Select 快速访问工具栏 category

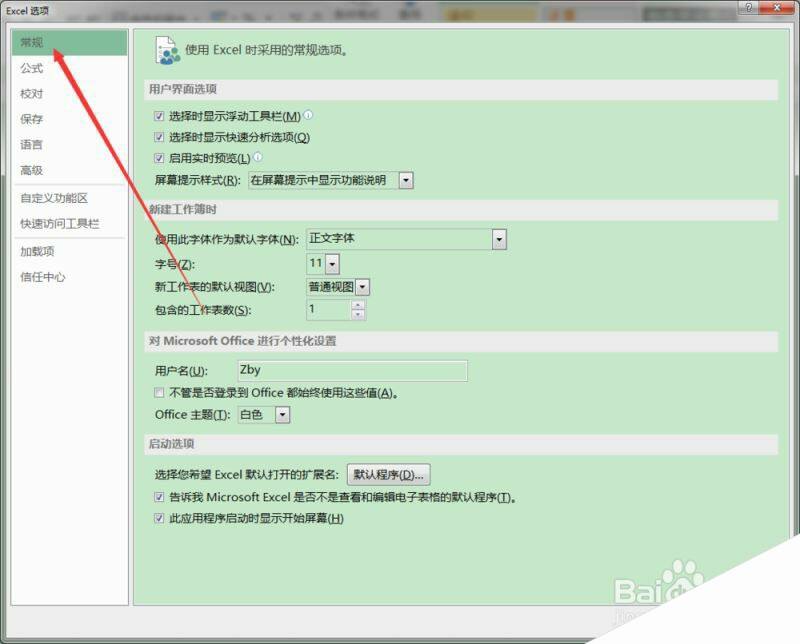[69, 224]
